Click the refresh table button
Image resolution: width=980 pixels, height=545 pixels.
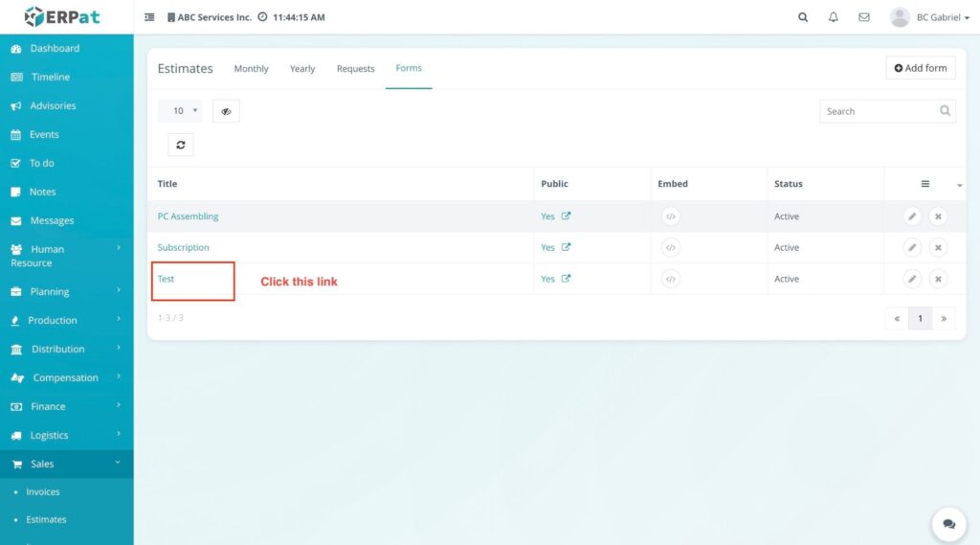pos(181,145)
